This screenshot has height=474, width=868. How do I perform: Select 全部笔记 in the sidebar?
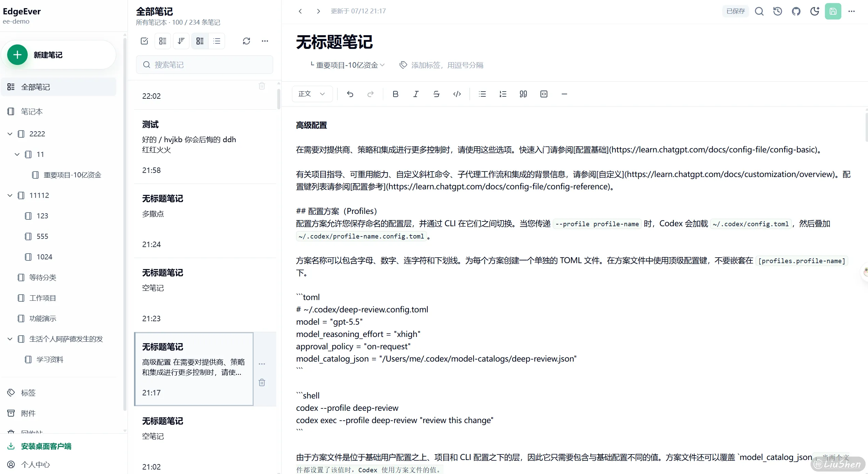pos(58,87)
